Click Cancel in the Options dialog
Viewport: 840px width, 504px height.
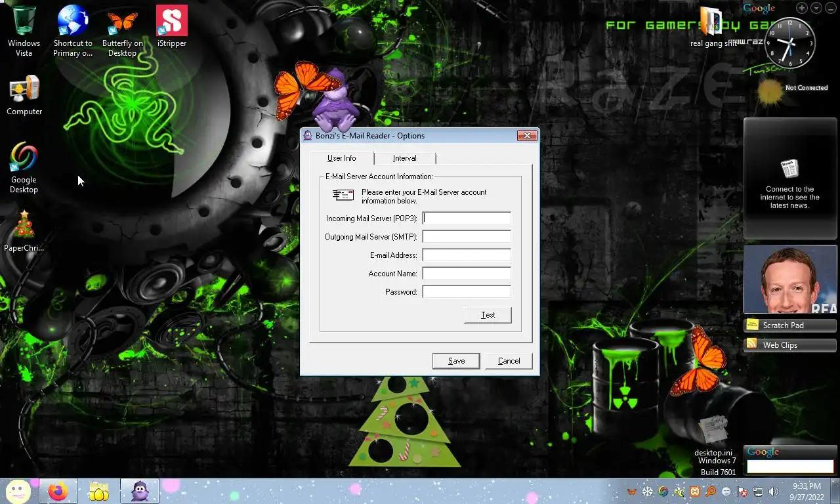point(509,361)
